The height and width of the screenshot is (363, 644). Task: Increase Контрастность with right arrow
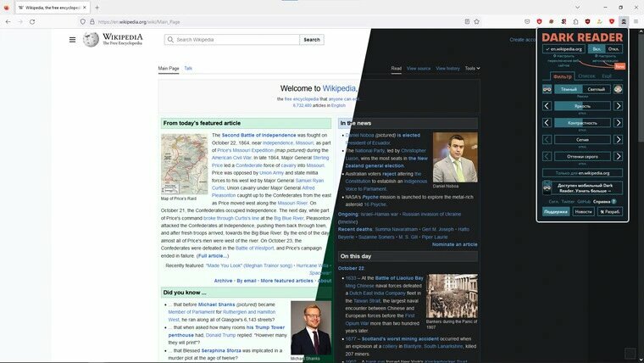coord(618,123)
